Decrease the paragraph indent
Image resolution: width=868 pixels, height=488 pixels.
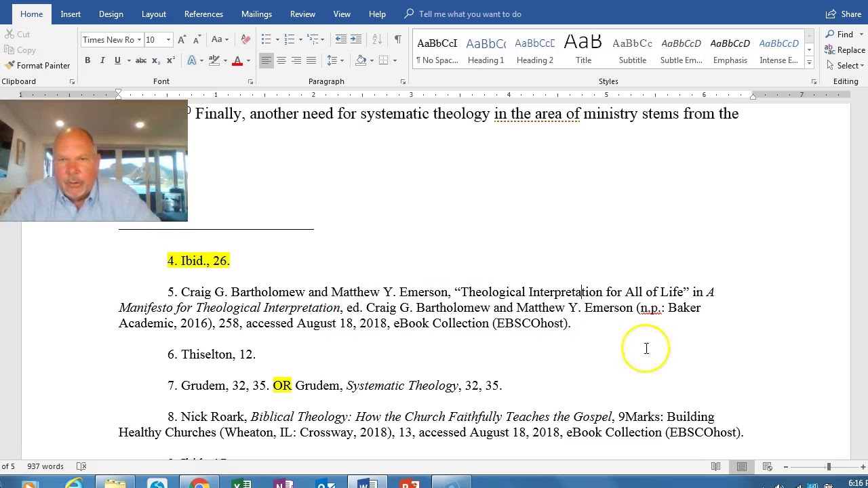coord(341,39)
